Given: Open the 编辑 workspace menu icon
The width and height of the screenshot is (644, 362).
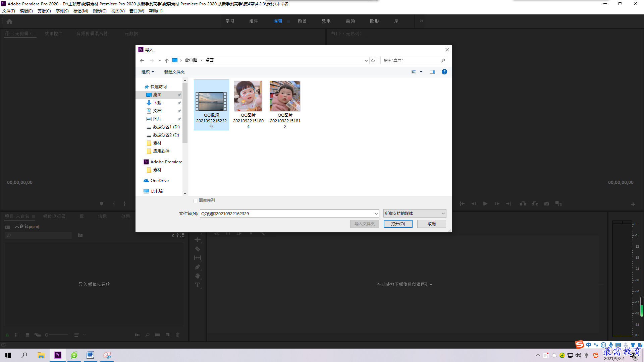Looking at the screenshot, I should click(x=288, y=21).
